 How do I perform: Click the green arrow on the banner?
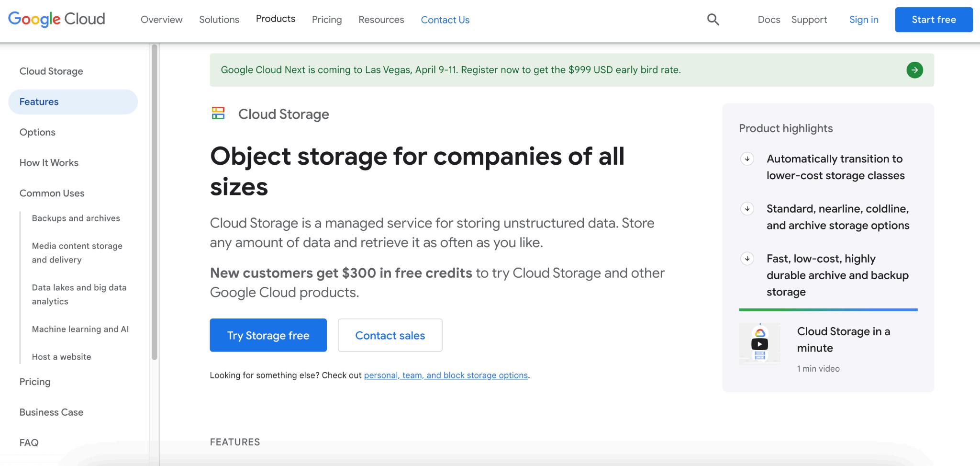tap(914, 70)
